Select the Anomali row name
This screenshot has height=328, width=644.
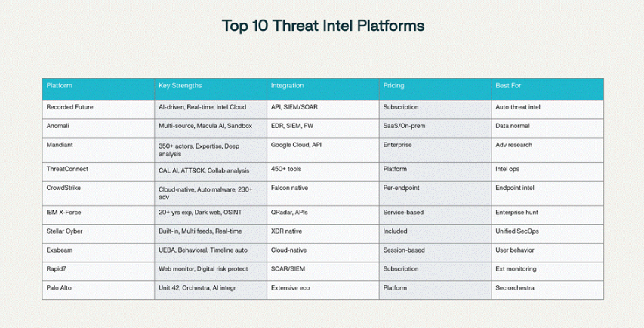(58, 126)
